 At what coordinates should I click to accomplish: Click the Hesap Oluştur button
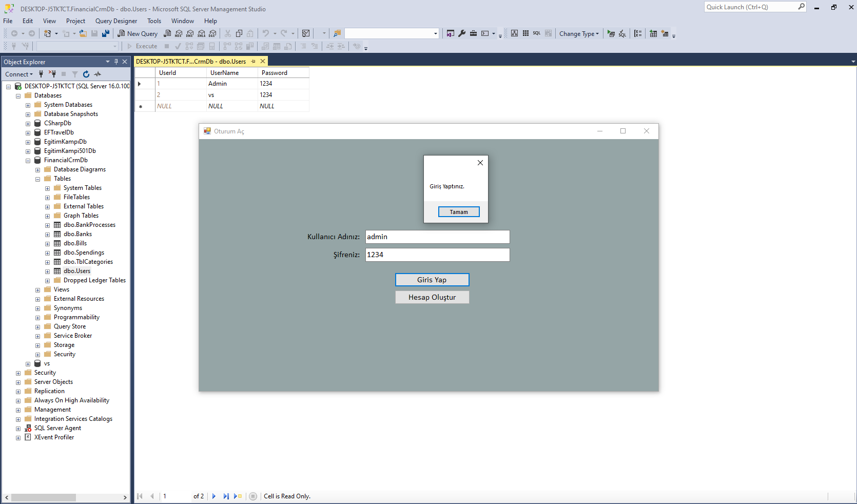tap(432, 297)
